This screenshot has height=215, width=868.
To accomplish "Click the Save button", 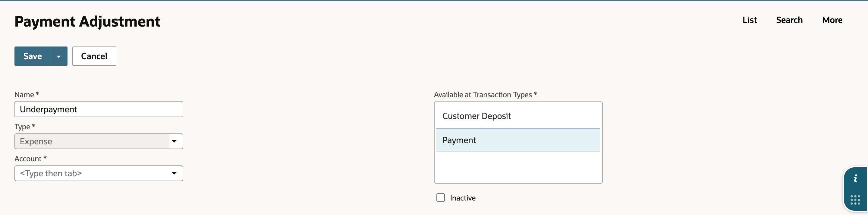I will pos(33,56).
